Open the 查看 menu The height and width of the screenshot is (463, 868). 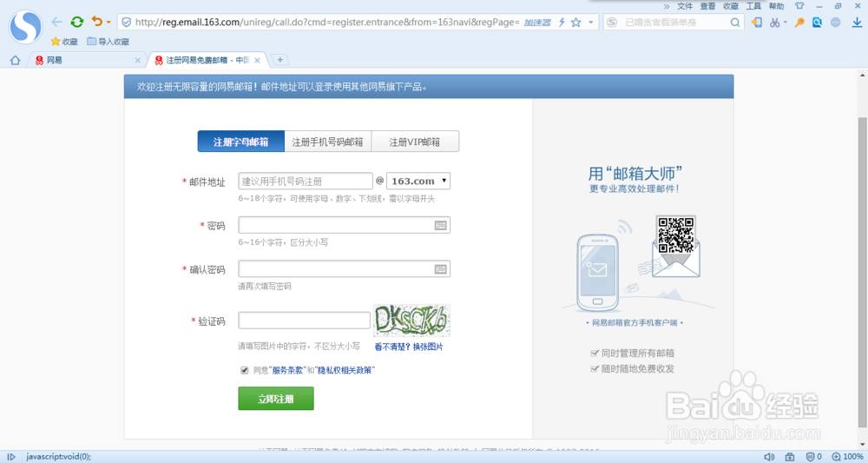[707, 6]
